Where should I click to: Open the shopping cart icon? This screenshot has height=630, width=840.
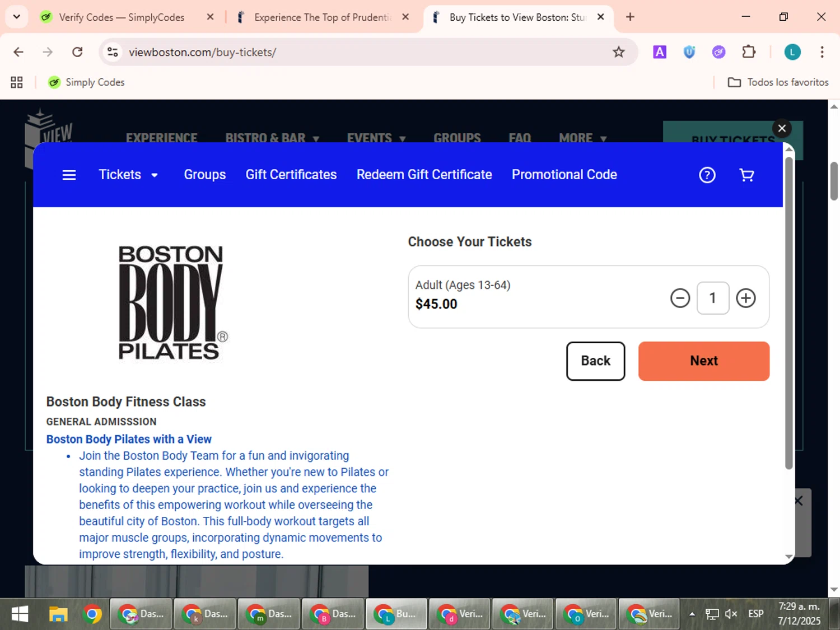[x=746, y=175]
